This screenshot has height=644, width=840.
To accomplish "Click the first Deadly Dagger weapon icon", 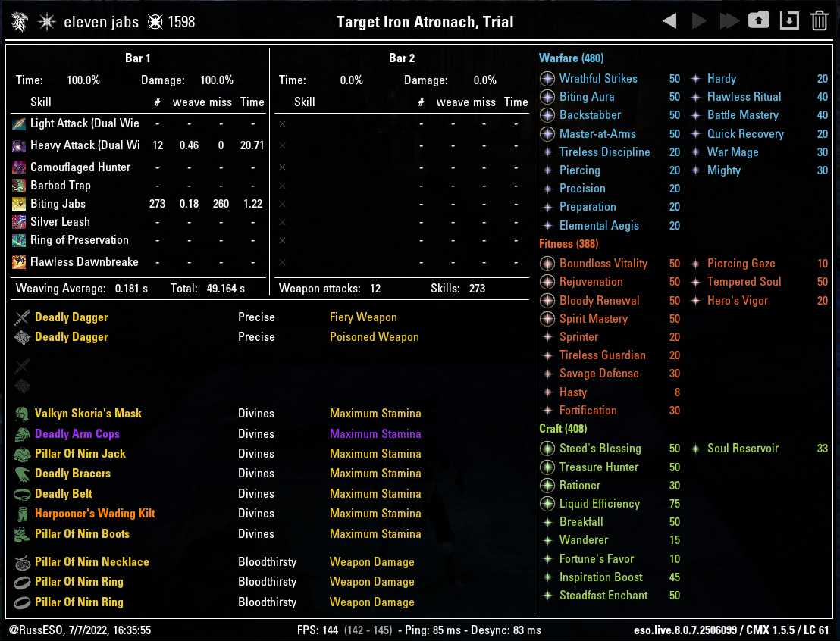I will tap(22, 317).
